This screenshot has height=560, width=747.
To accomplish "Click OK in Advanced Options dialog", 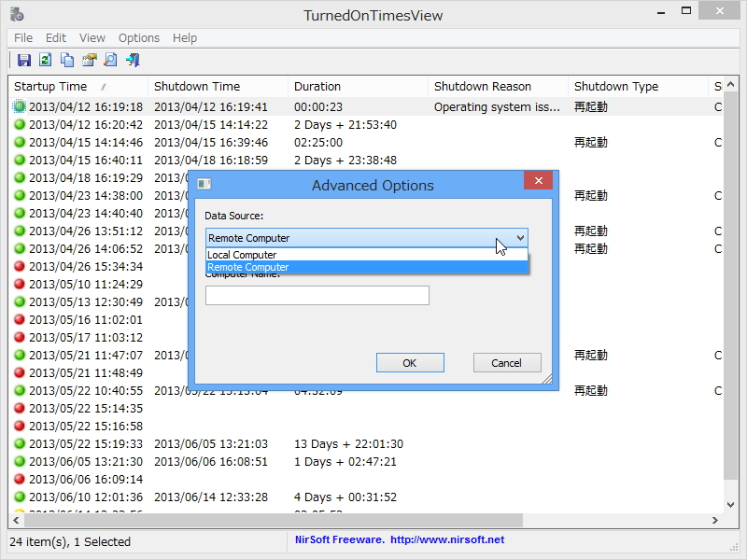I will click(x=410, y=363).
